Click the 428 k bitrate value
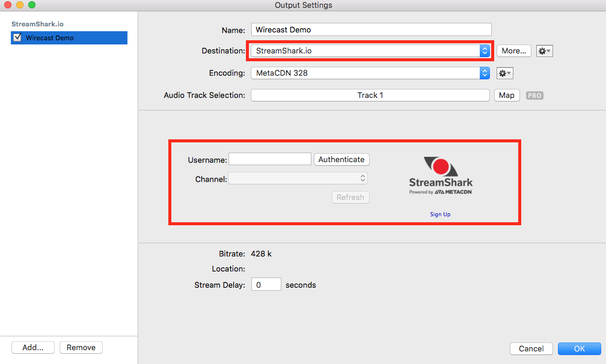The width and height of the screenshot is (606, 364). (262, 254)
